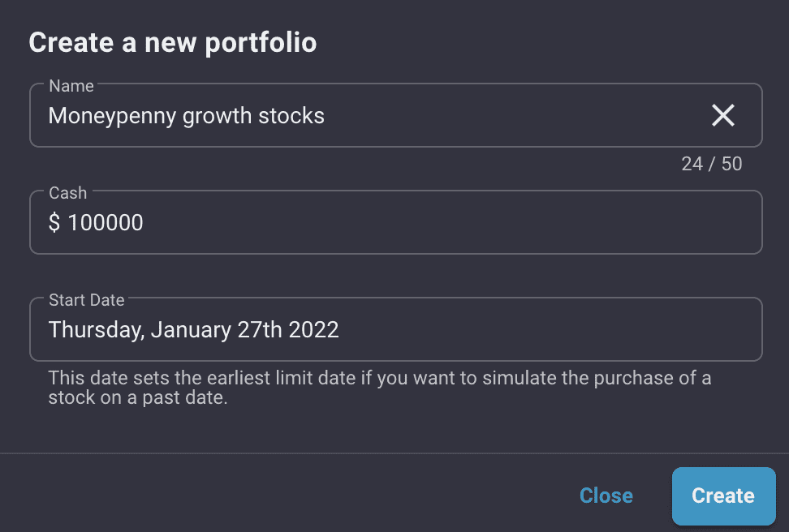Click the 24 / 50 character counter
789x532 pixels.
712,164
